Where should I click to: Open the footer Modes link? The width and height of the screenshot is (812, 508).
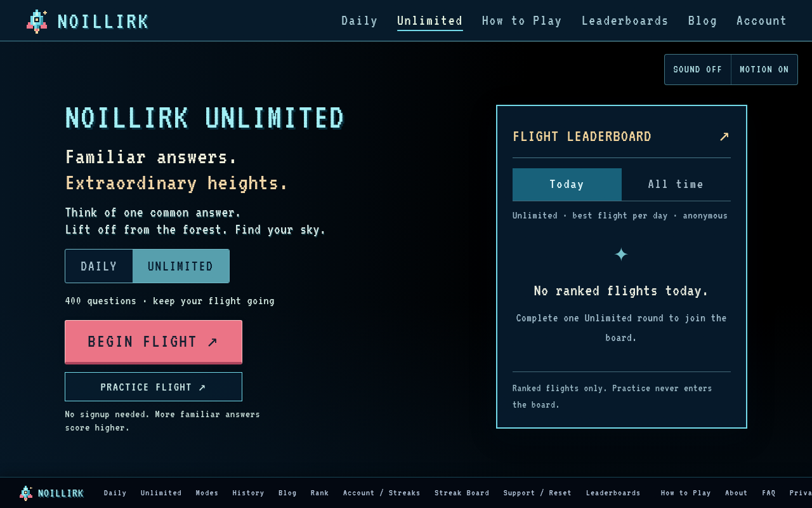(207, 493)
